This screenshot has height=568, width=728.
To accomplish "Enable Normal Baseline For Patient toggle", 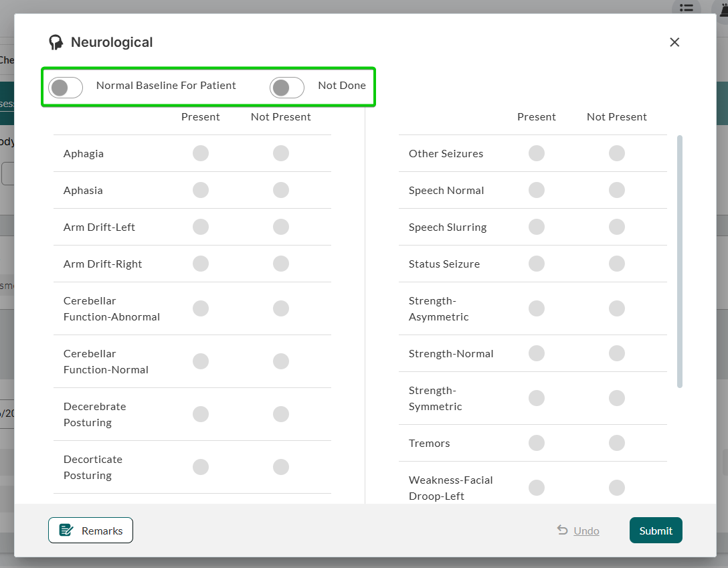I will [66, 88].
